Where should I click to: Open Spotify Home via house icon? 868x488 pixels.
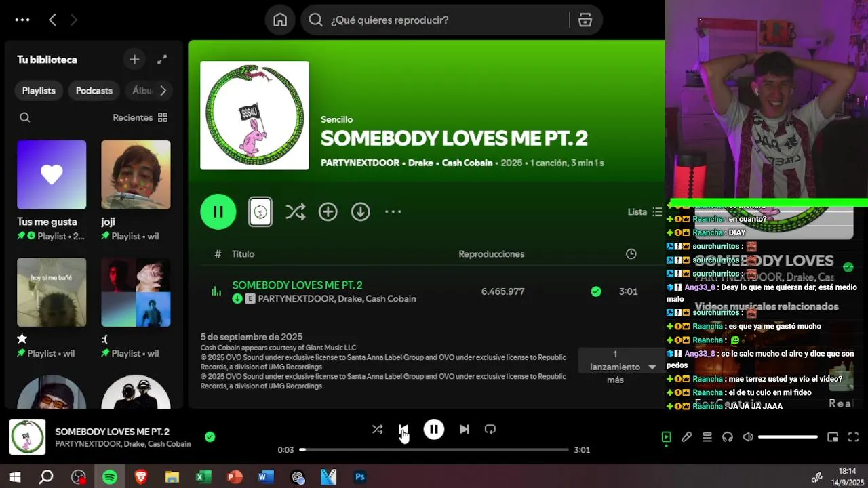tap(280, 20)
